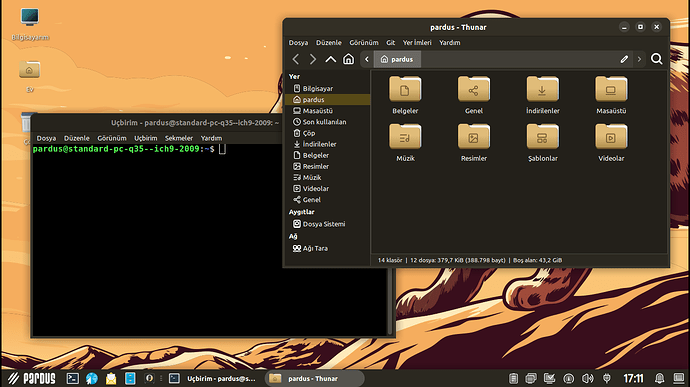Image resolution: width=690 pixels, height=387 pixels.
Task: Open Düzenle menu in terminal window
Action: tap(77, 138)
